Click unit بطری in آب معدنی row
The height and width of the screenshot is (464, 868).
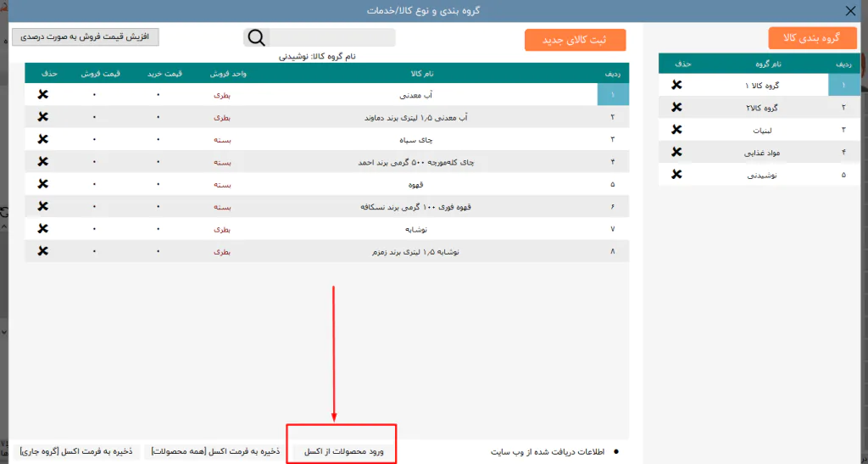222,95
